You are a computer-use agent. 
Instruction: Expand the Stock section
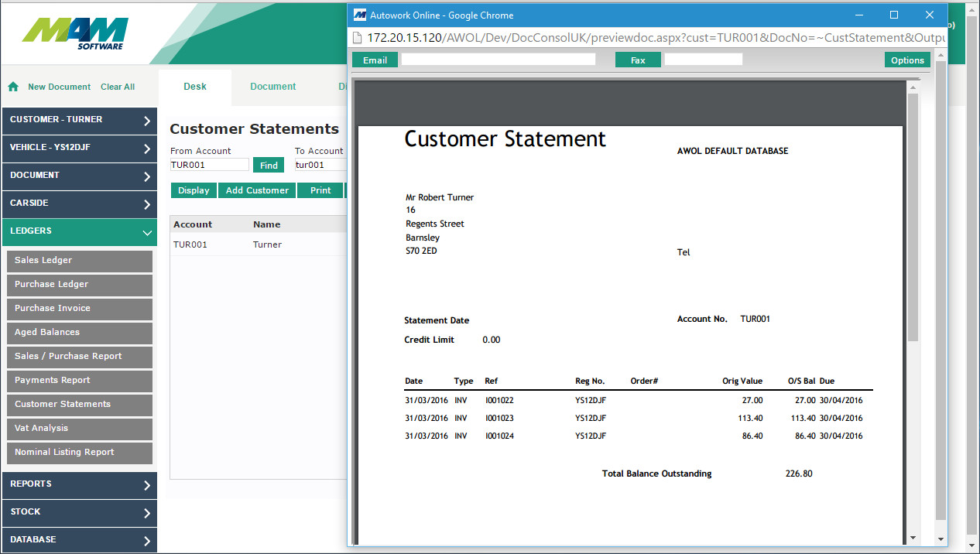[79, 512]
